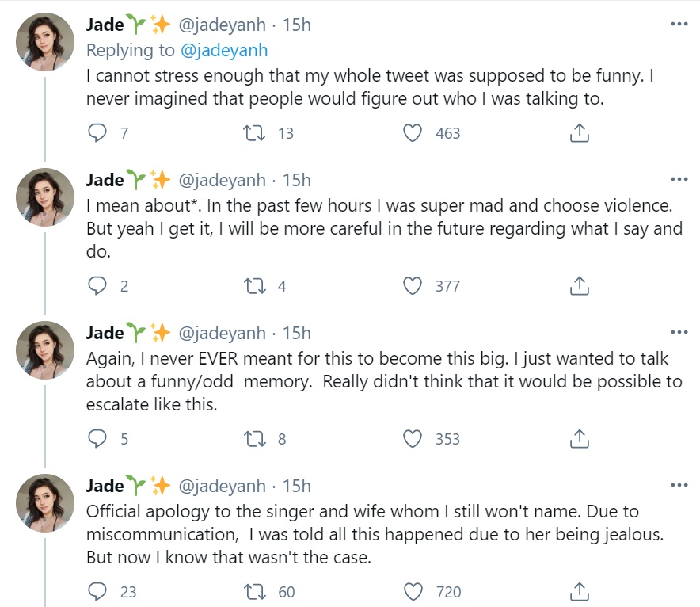Share the 'choose violence' tweet
Screen dimensions: 700x607
click(580, 286)
